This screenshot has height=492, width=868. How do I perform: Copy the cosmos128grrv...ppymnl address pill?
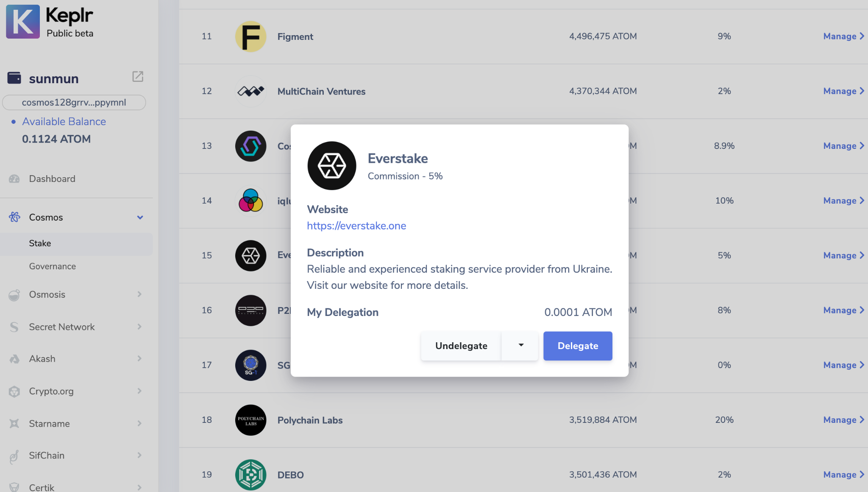coord(74,102)
